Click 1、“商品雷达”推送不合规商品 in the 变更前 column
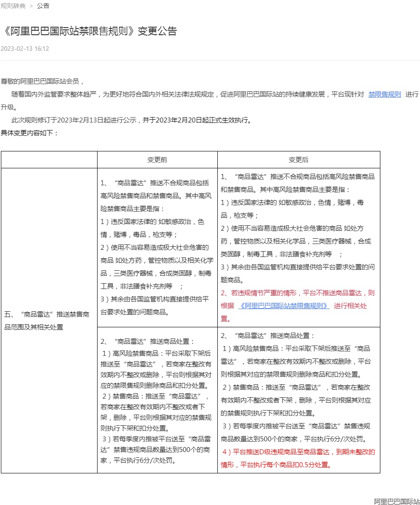 pyautogui.click(x=156, y=196)
